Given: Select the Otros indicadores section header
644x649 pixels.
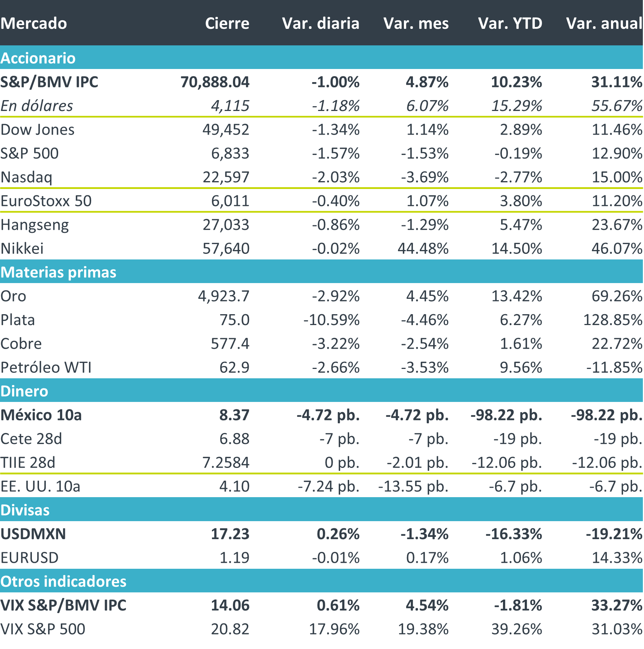Looking at the screenshot, I should [63, 581].
